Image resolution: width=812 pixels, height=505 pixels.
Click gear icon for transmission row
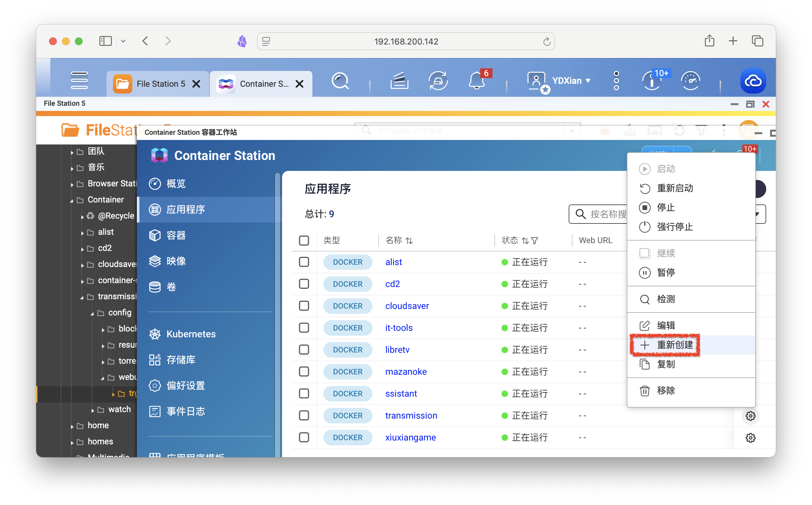click(x=750, y=416)
